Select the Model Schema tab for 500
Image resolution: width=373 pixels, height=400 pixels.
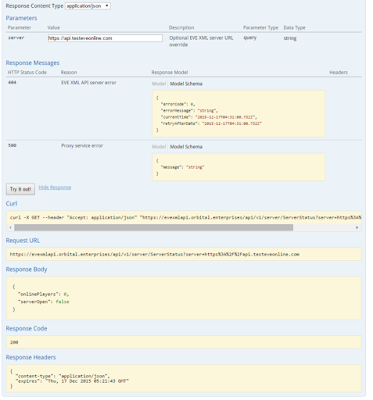pos(186,147)
